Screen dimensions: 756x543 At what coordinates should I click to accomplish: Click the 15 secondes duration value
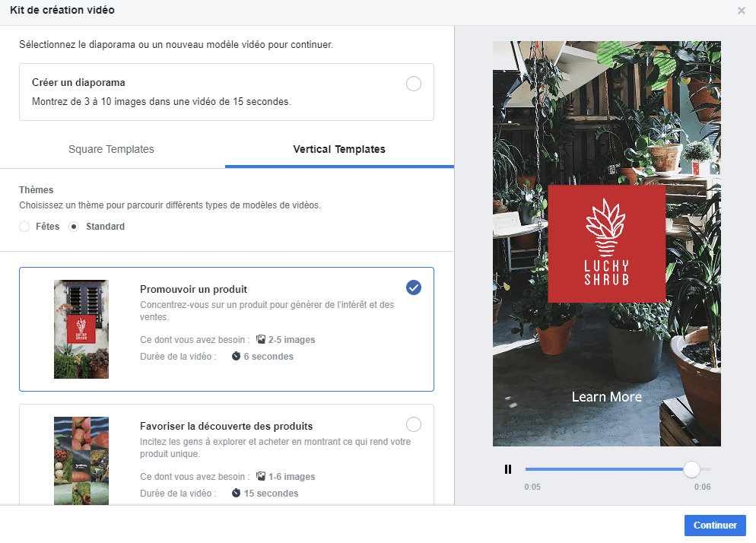[271, 494]
